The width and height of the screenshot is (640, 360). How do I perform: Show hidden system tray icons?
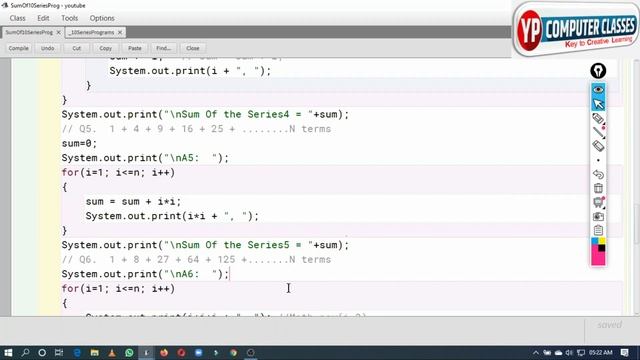tap(536, 353)
